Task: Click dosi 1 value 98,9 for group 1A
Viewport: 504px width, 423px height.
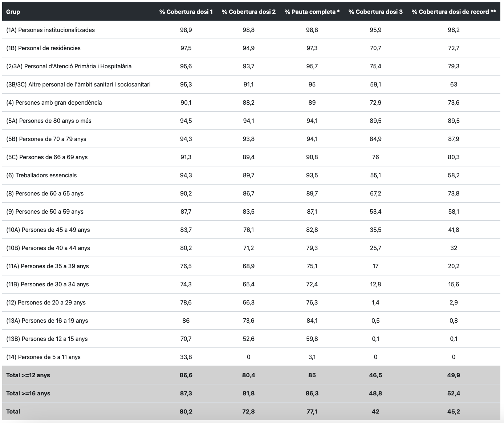Action: 186,30
